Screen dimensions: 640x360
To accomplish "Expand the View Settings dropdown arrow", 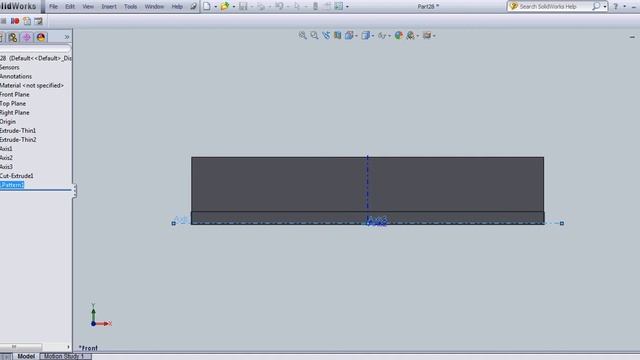I will tap(434, 36).
